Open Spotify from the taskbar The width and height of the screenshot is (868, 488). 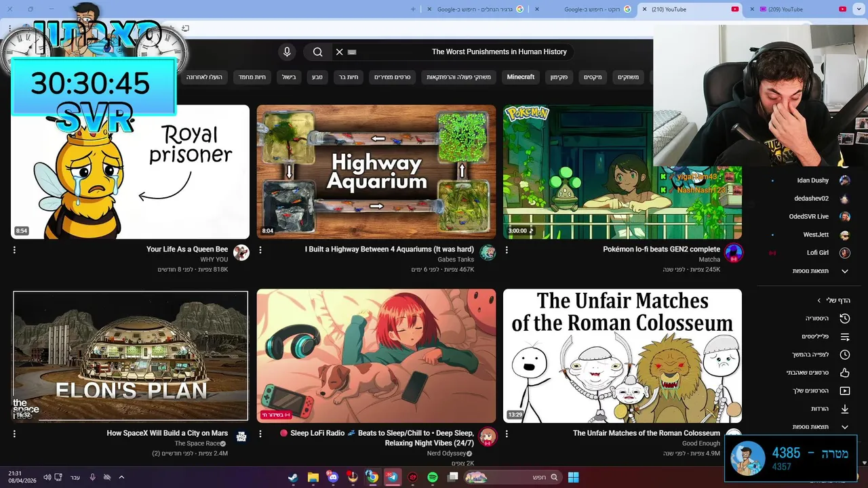433,477
